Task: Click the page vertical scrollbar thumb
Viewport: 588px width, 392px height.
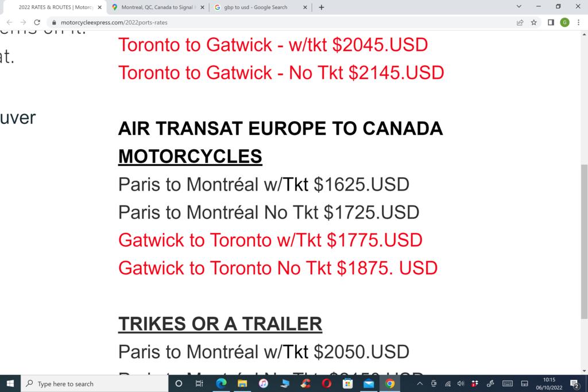Action: [584, 242]
